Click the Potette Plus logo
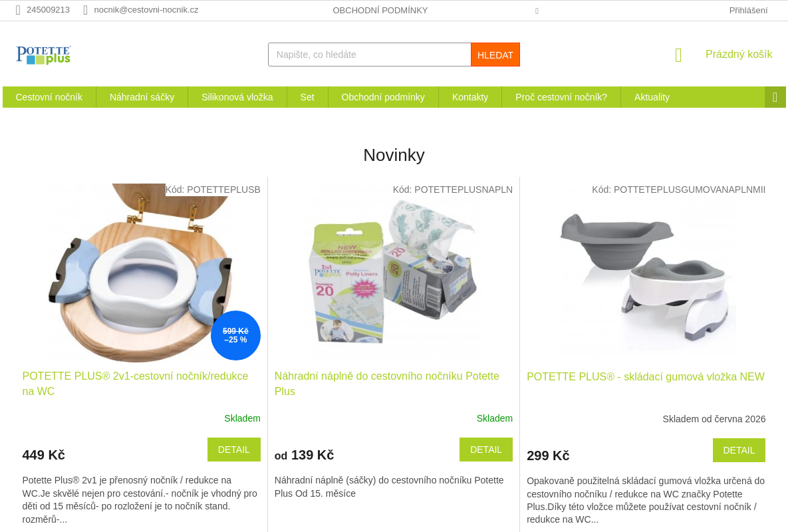This screenshot has width=798, height=532. tap(44, 55)
